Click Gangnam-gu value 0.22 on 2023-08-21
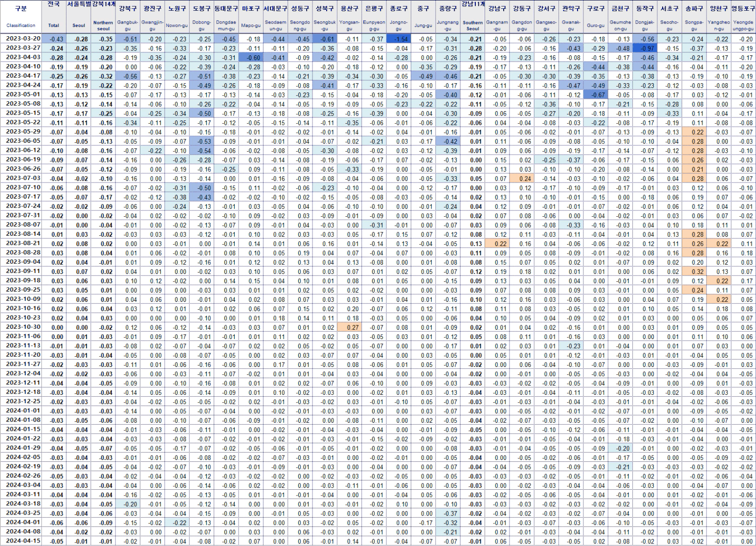 coord(497,244)
